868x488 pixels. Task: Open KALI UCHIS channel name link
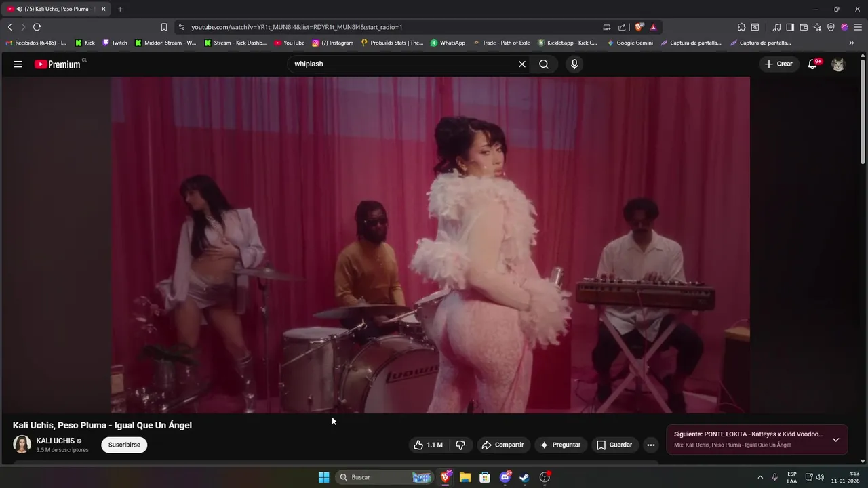click(x=56, y=441)
